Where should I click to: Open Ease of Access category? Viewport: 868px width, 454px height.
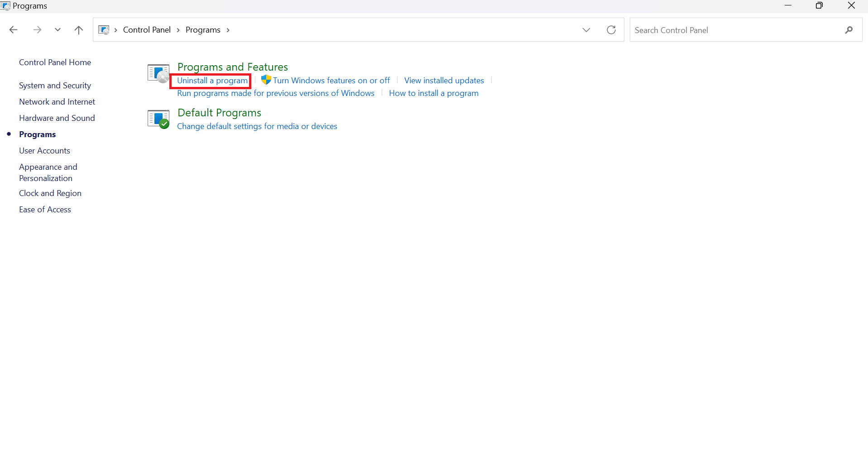pyautogui.click(x=45, y=210)
